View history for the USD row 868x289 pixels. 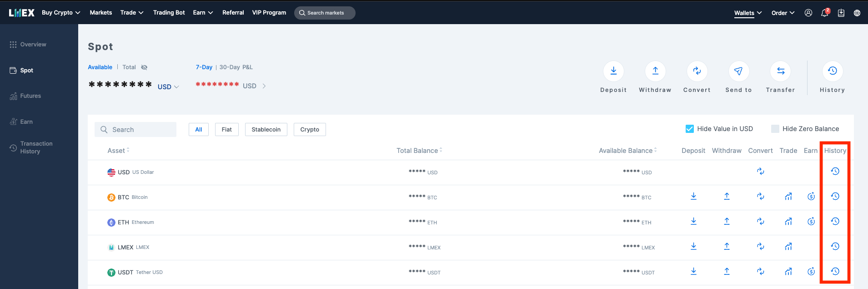coord(835,172)
